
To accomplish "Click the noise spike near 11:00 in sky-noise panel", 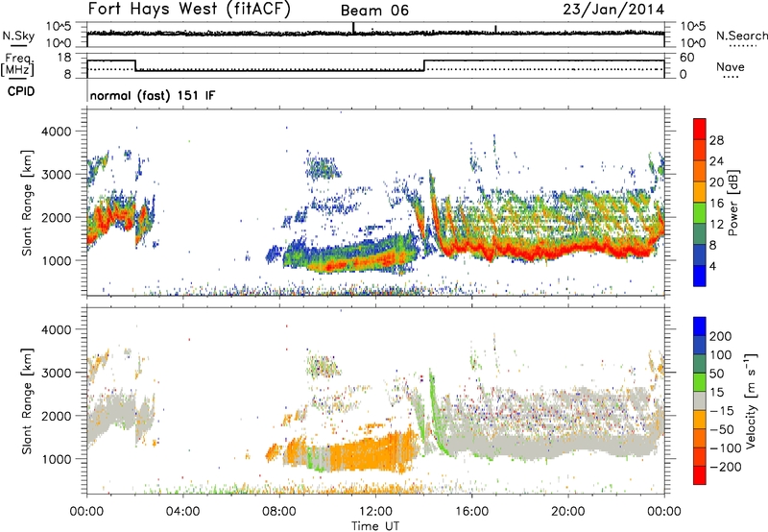I will (x=353, y=28).
